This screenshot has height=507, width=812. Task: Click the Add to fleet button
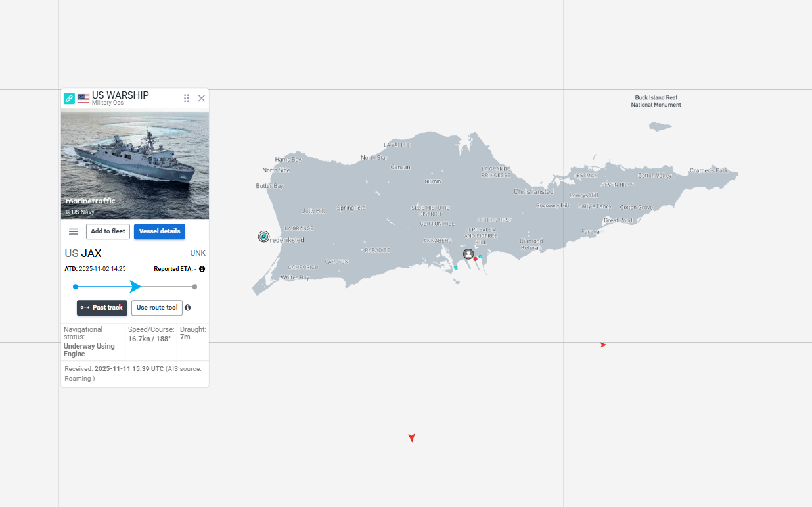(x=108, y=231)
